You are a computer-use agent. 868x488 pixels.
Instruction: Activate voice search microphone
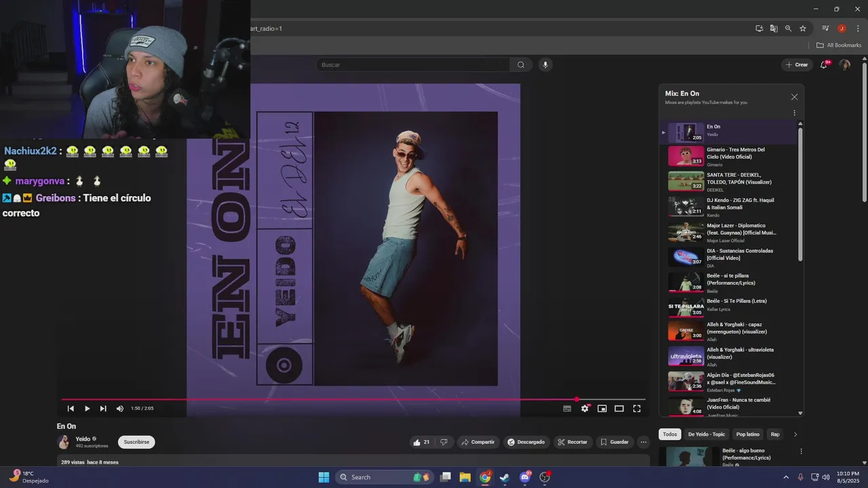click(x=545, y=65)
